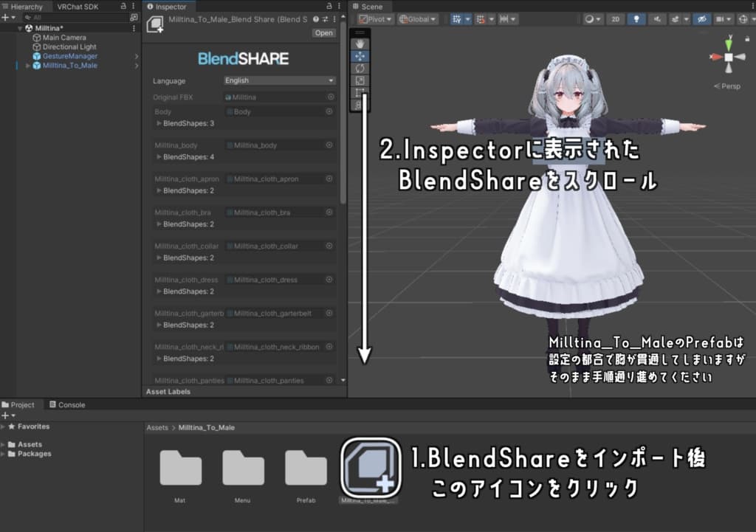
Task: Click the Open button in Inspector
Action: 323,32
